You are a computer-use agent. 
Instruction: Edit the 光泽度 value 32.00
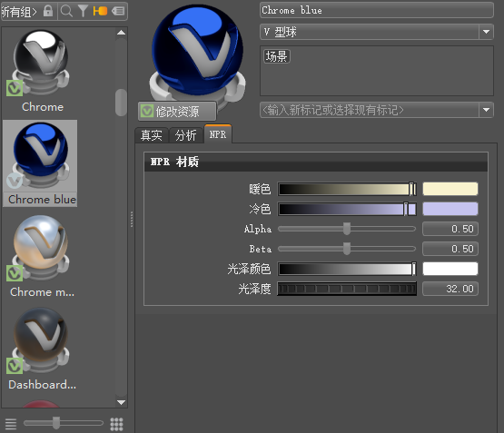click(x=450, y=289)
